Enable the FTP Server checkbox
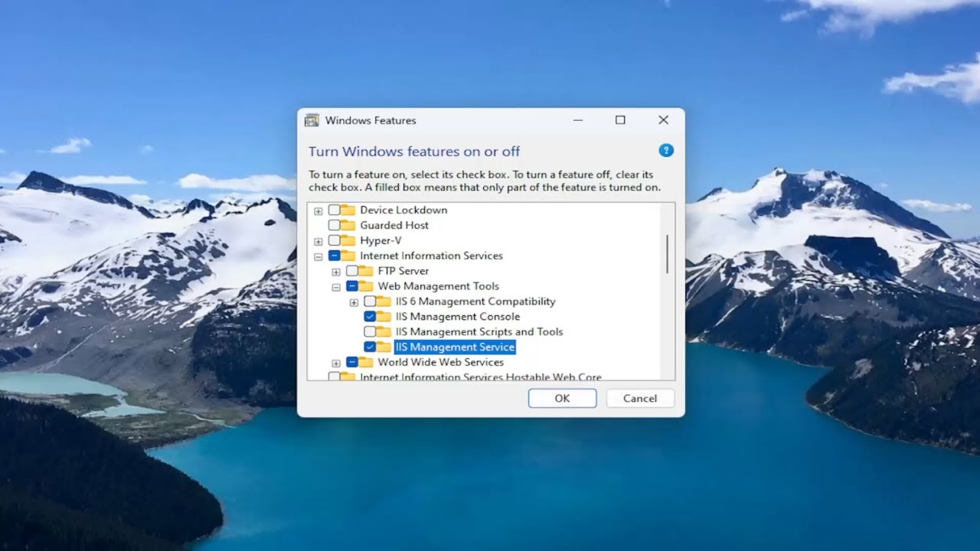980x551 pixels. click(351, 271)
